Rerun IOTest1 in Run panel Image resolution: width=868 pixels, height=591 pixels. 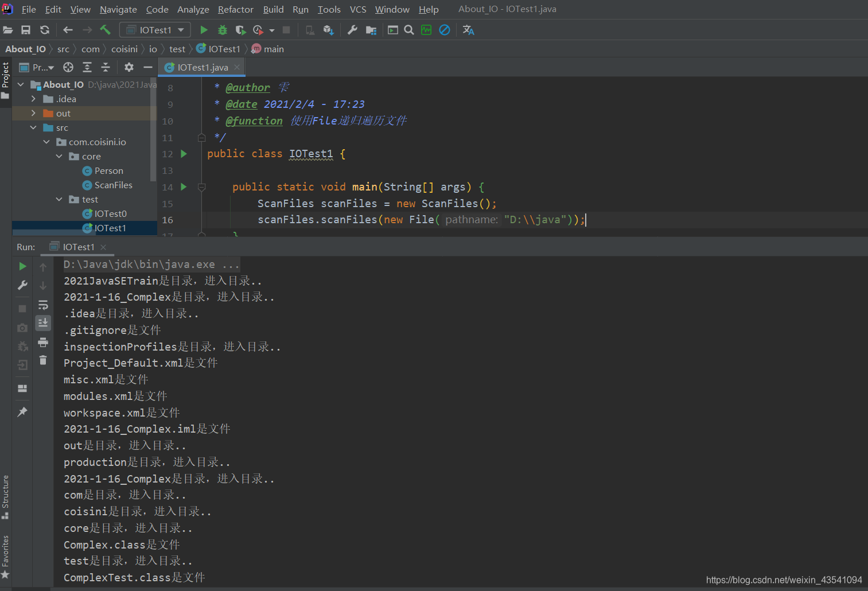(x=22, y=266)
